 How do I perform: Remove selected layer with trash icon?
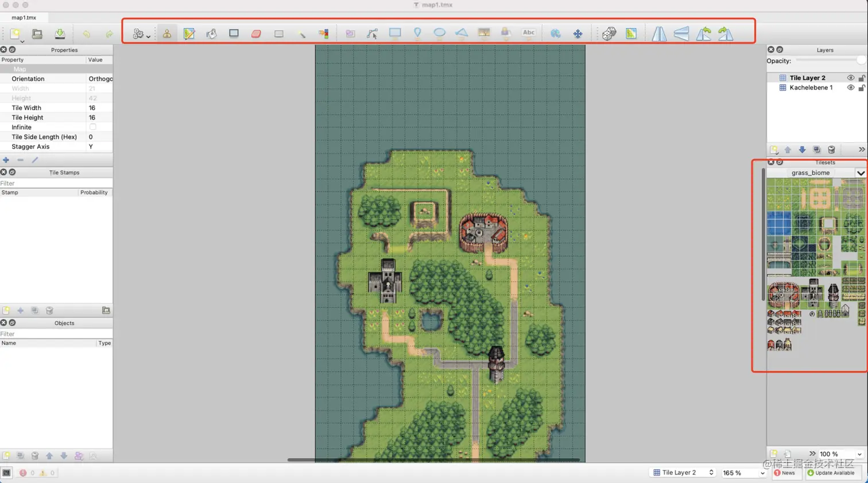click(x=831, y=150)
